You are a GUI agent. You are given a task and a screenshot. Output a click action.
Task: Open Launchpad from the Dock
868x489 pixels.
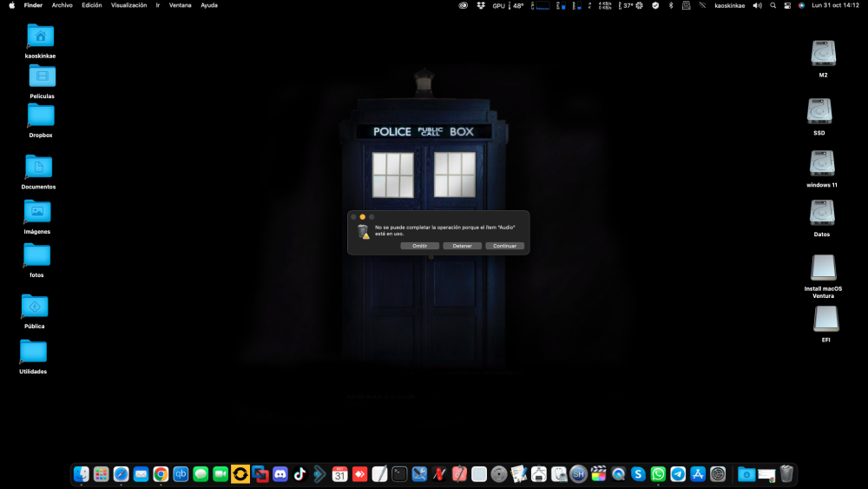pos(102,474)
